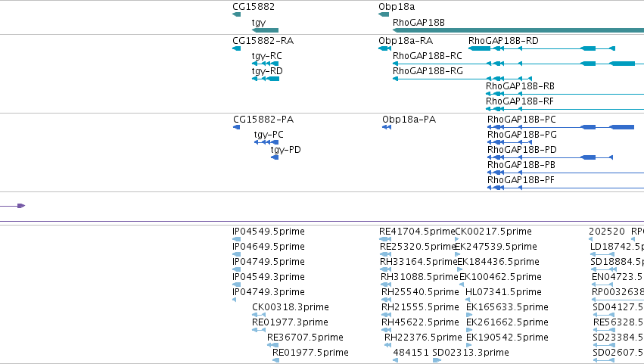Select the IP04549.5prime EST label

pos(269,232)
